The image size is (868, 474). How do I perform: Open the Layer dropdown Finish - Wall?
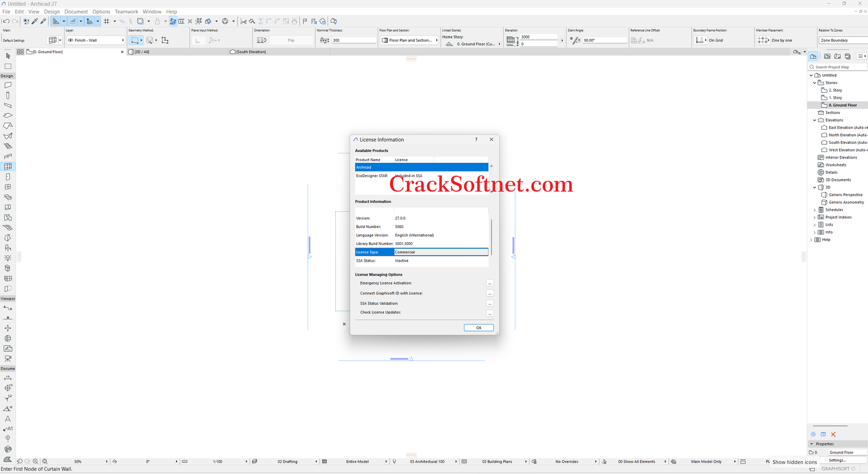[95, 40]
